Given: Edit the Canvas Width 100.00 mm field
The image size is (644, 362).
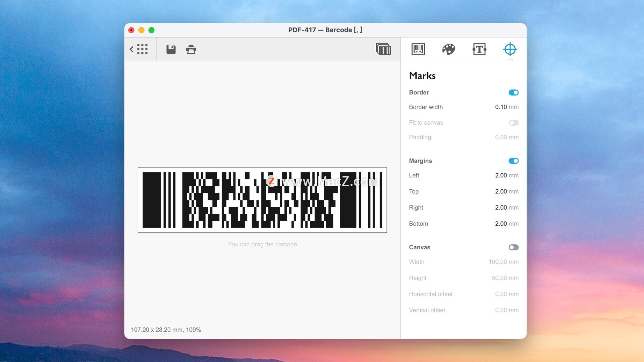Looking at the screenshot, I should click(x=503, y=262).
